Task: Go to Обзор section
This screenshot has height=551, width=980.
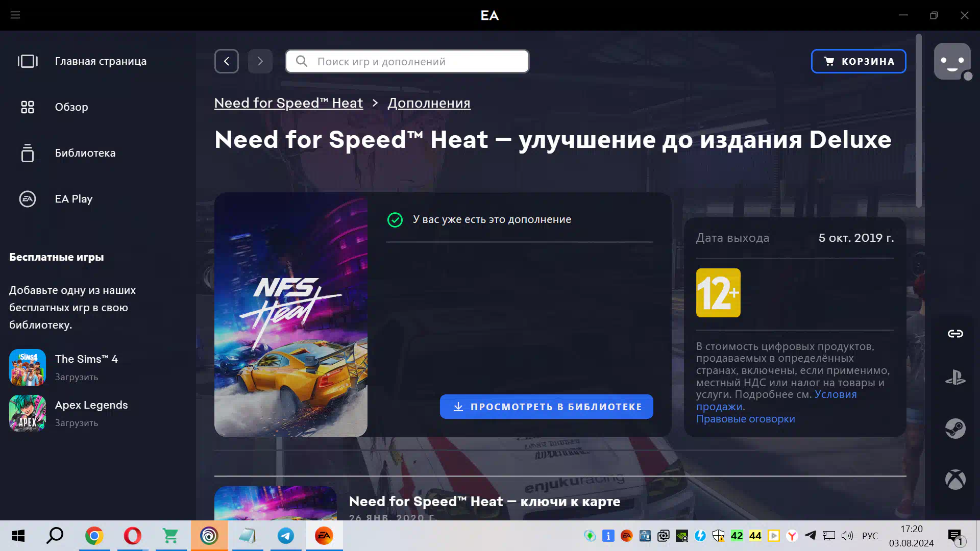Action: click(71, 107)
